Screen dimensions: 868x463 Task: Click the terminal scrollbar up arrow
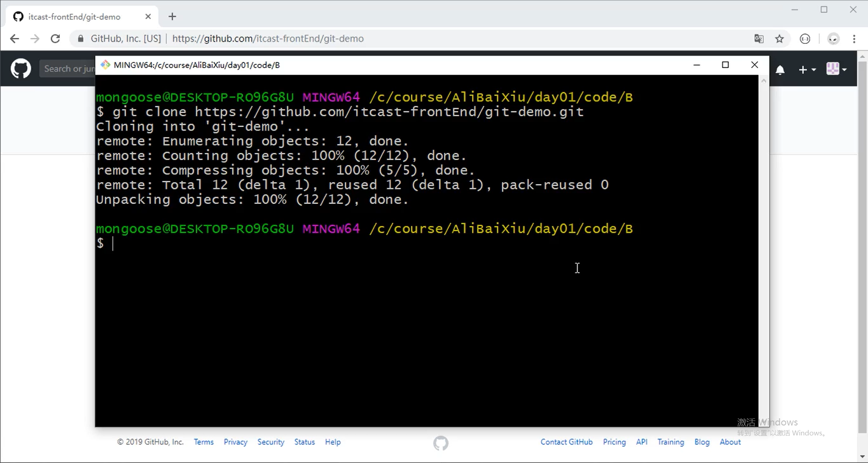[764, 80]
